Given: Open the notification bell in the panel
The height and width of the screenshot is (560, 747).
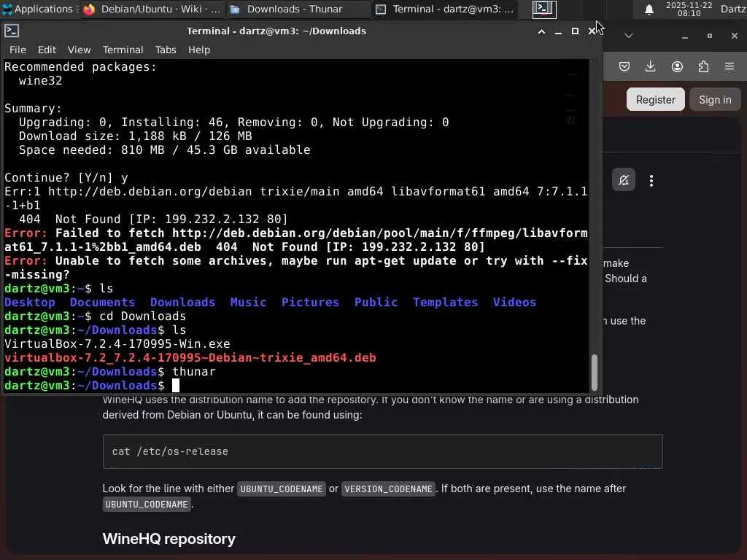Looking at the screenshot, I should click(649, 9).
